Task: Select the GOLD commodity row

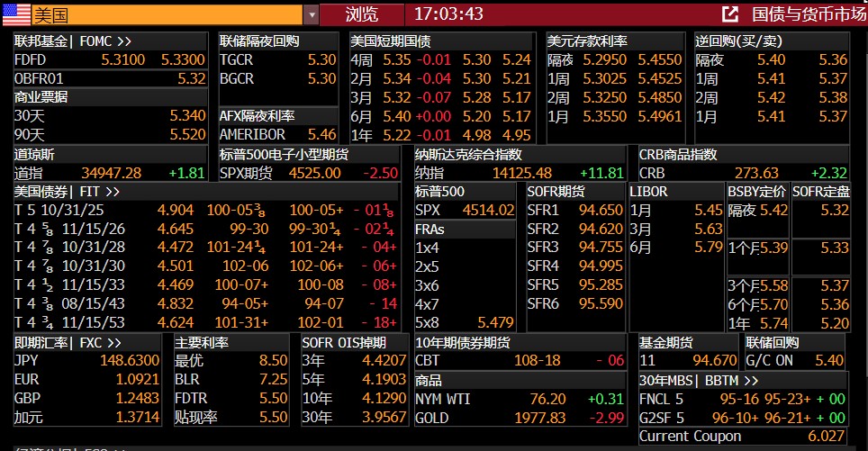Action: tap(520, 418)
